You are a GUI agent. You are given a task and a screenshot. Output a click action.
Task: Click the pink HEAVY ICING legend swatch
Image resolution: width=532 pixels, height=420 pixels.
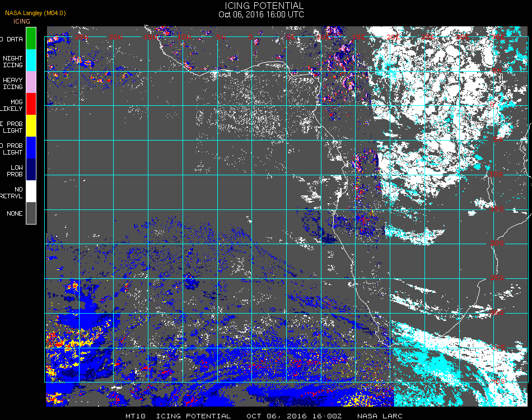[31, 82]
